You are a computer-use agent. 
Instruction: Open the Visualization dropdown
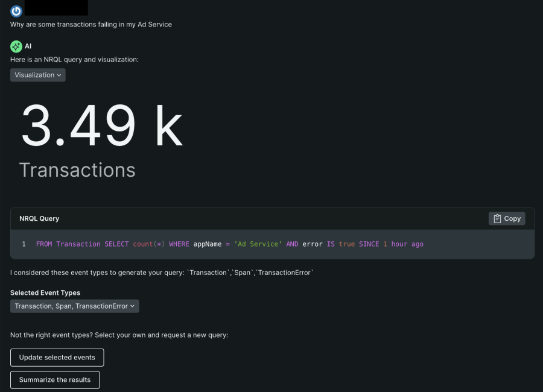pyautogui.click(x=37, y=75)
